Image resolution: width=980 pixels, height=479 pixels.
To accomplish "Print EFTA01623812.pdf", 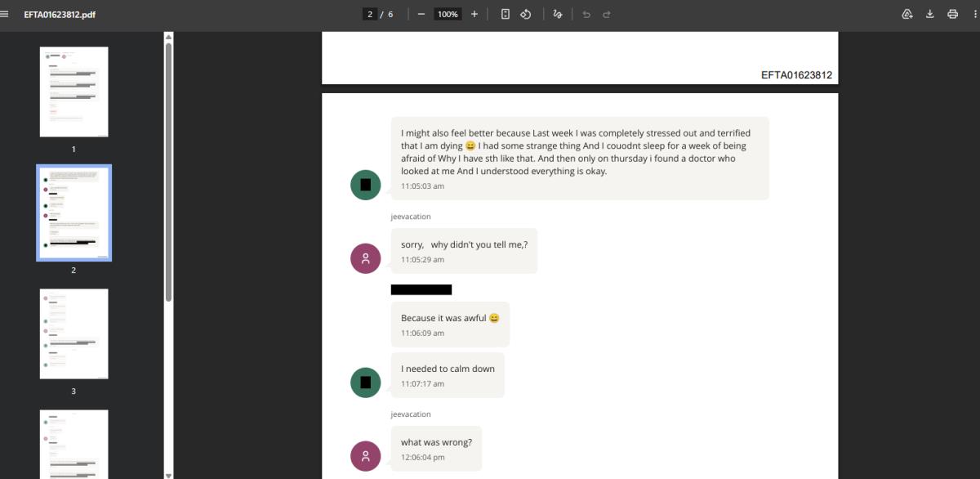I will (952, 14).
